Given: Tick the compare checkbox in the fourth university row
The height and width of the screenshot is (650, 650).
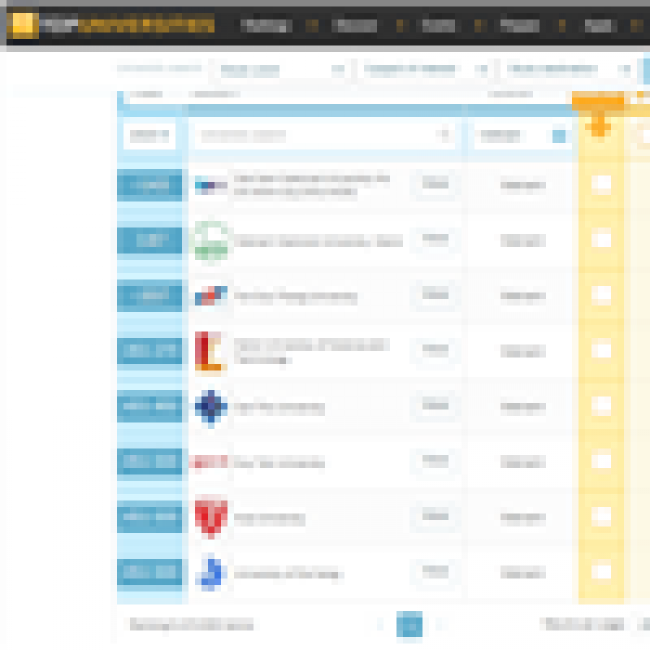Looking at the screenshot, I should click(601, 350).
